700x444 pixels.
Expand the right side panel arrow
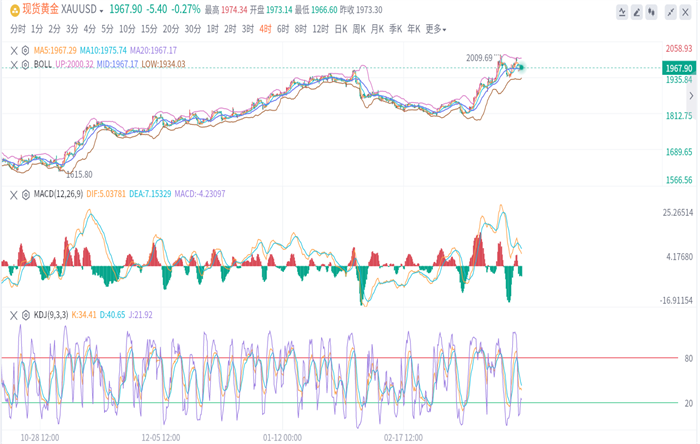pos(691,95)
